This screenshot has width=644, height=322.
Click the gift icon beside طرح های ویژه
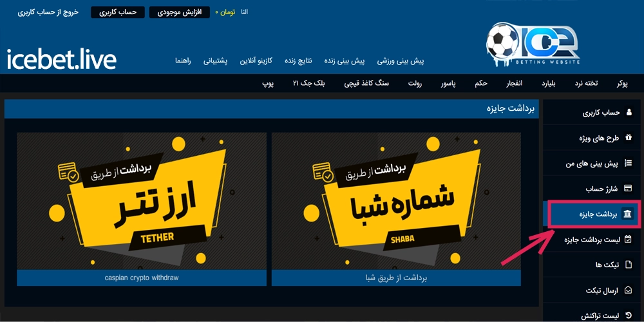tap(628, 138)
